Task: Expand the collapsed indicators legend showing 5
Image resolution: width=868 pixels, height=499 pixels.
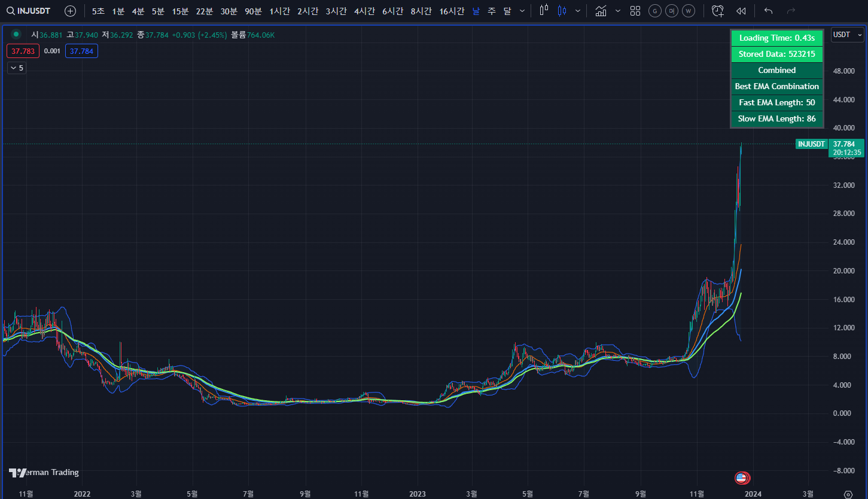Action: coord(17,68)
